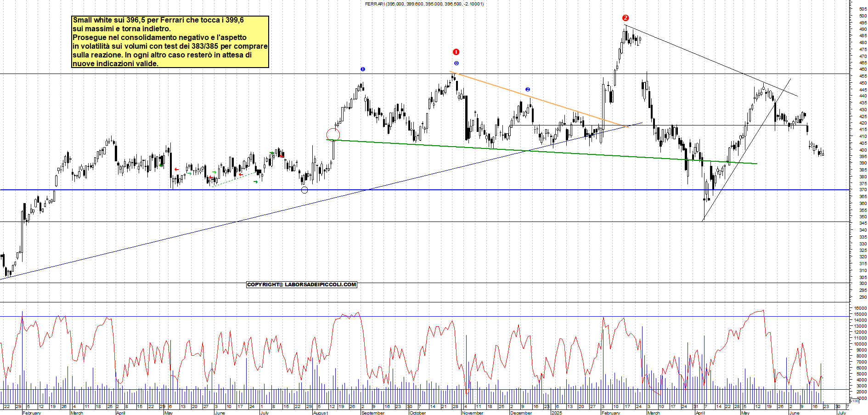Click the COPYRIGHT LABORSADEIPICCOLI.COM label
This screenshot has height=415, width=868.
click(302, 284)
